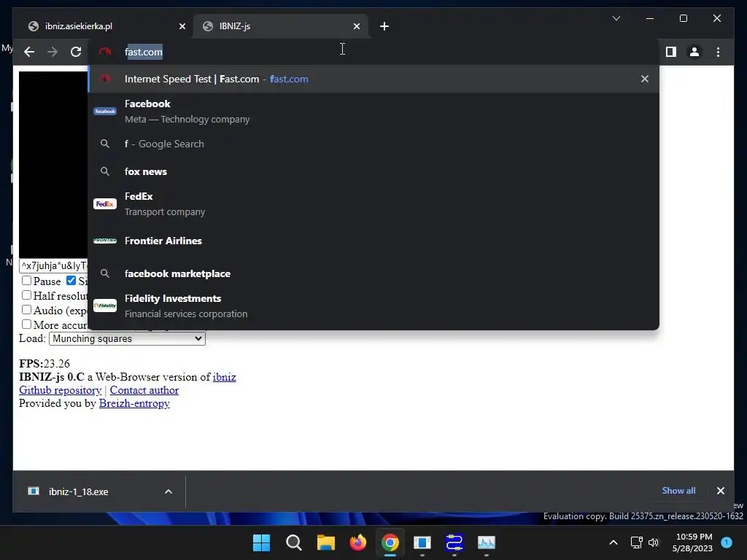Select the 'f - Google Search' suggestion

(x=373, y=144)
